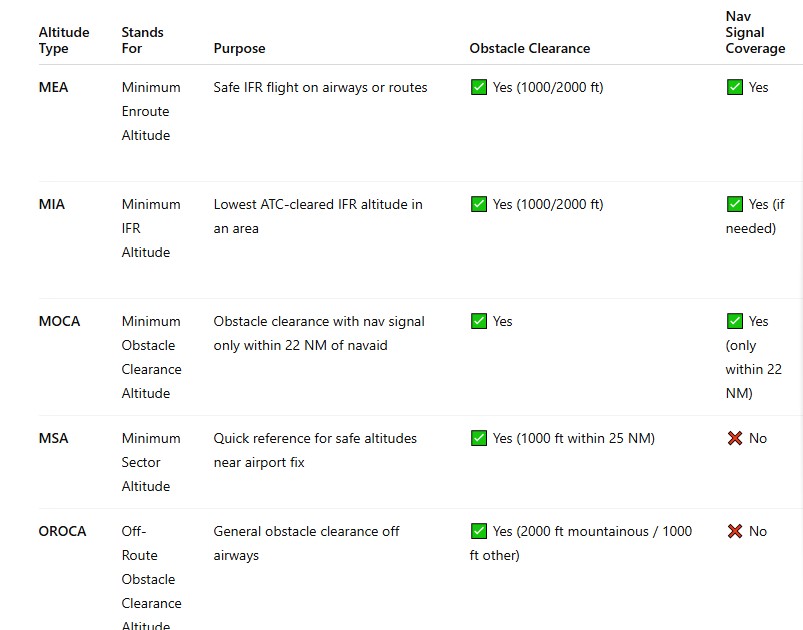Click 'Quick reference for safe altitudes' purpose text
803x630 pixels.
pyautogui.click(x=315, y=438)
